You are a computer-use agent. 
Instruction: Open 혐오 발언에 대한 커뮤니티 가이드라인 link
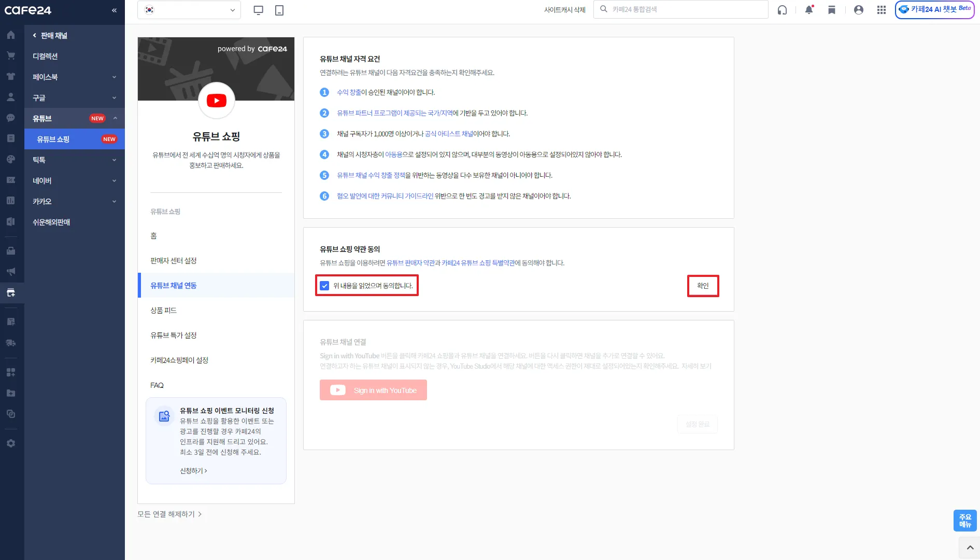point(385,196)
